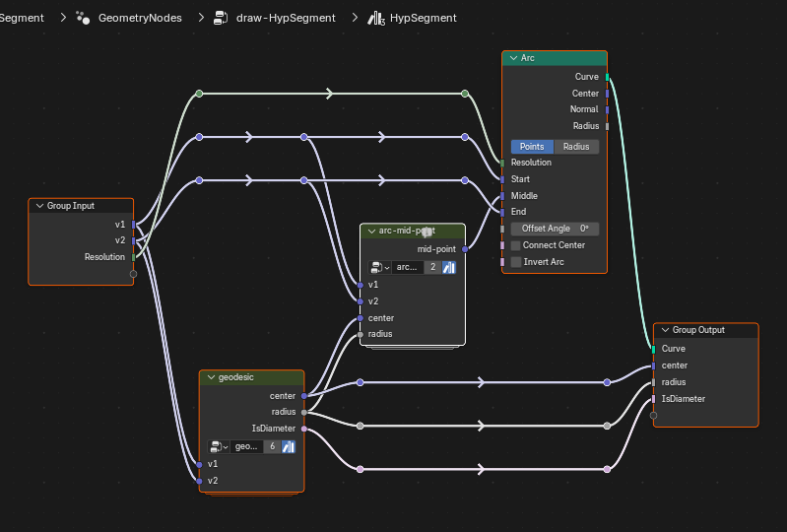787x532 pixels.
Task: Click the draw-HypSegment node group icon in breadcrumb
Action: (221, 18)
